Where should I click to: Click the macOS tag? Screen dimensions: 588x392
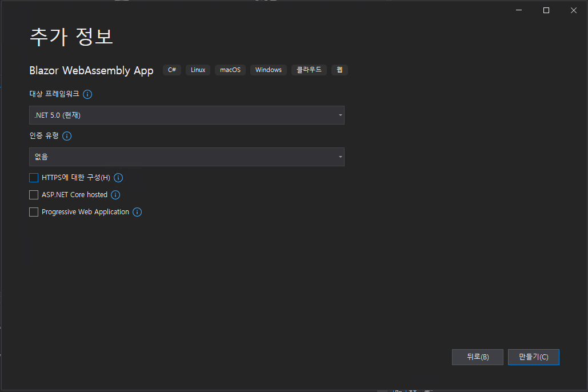pyautogui.click(x=230, y=70)
